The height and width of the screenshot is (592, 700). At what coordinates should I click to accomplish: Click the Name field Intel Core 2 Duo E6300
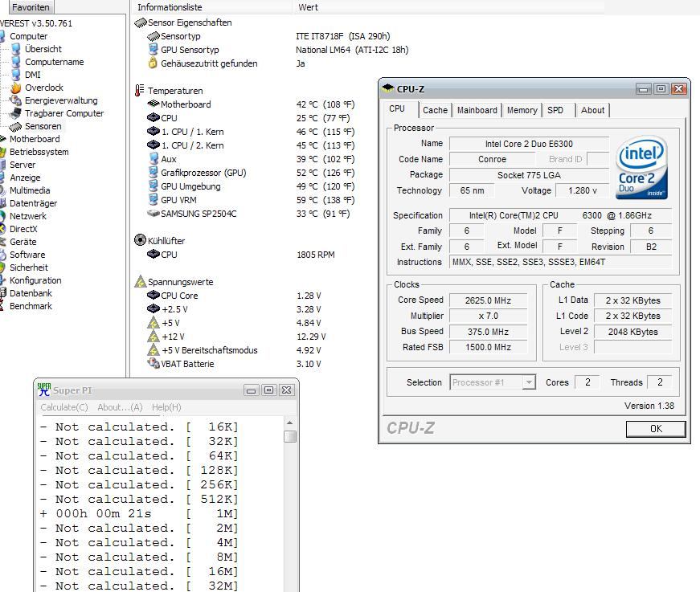(529, 144)
